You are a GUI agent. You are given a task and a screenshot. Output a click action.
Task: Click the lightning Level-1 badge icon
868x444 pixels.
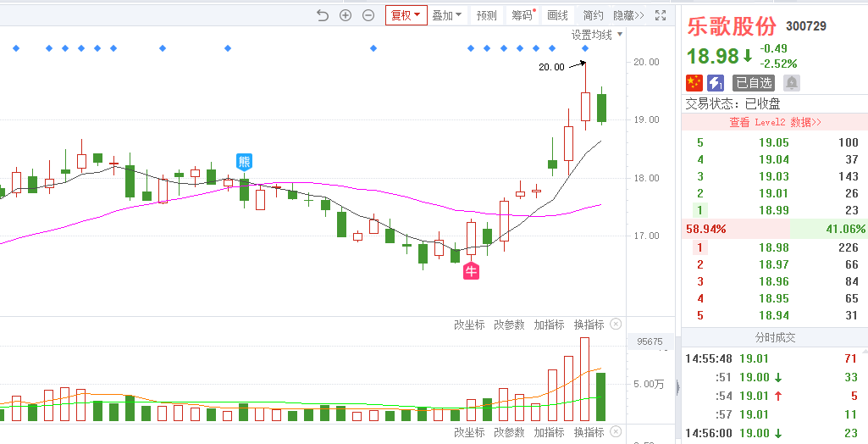(716, 83)
